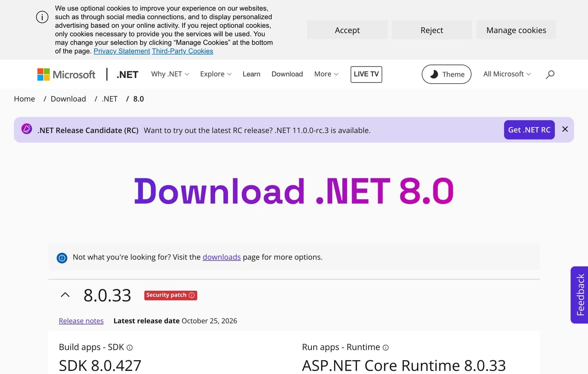Viewport: 588px width, 374px height.
Task: Follow the 'downloads' page link
Action: point(222,257)
